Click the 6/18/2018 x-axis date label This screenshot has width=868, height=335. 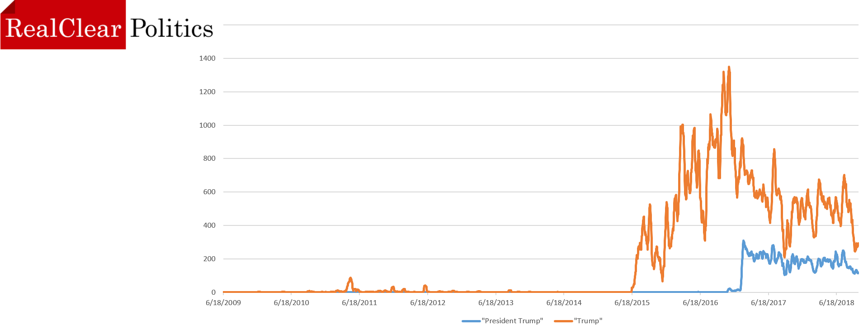point(837,302)
